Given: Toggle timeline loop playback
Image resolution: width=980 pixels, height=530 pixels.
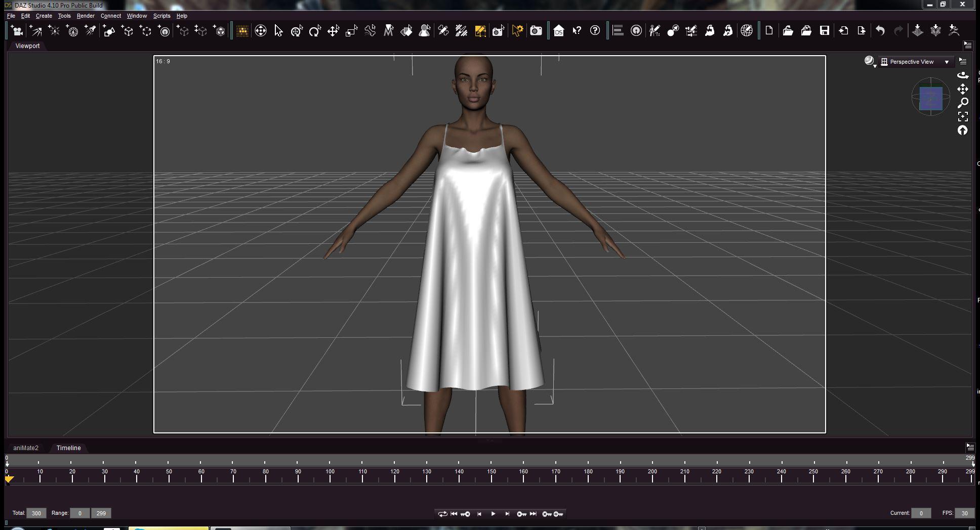Looking at the screenshot, I should [442, 514].
